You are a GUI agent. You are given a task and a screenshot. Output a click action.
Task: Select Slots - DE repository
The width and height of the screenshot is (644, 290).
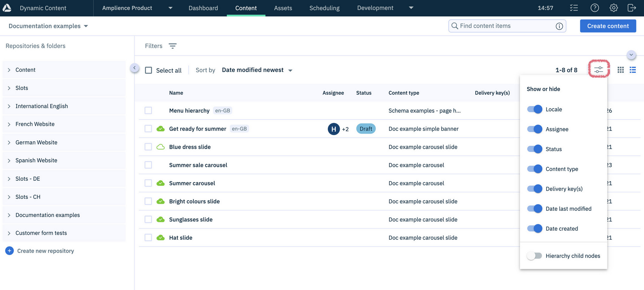point(64,179)
